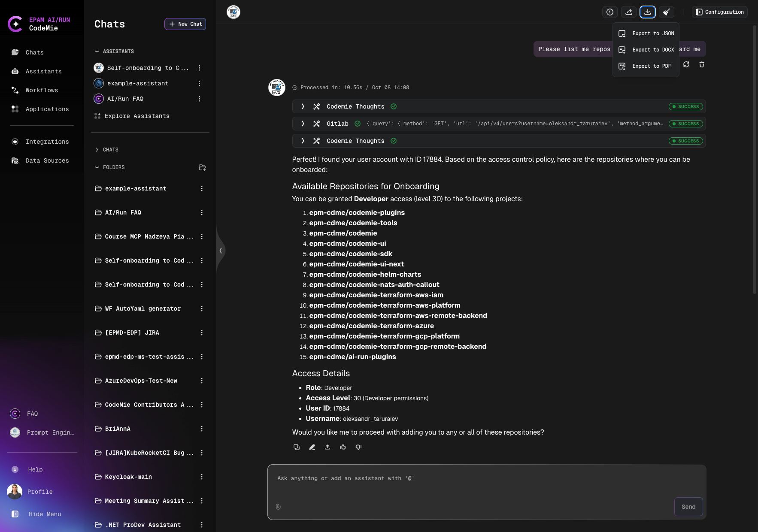Edit the response with the pen icon
Screen dimensions: 758x532
[312, 447]
